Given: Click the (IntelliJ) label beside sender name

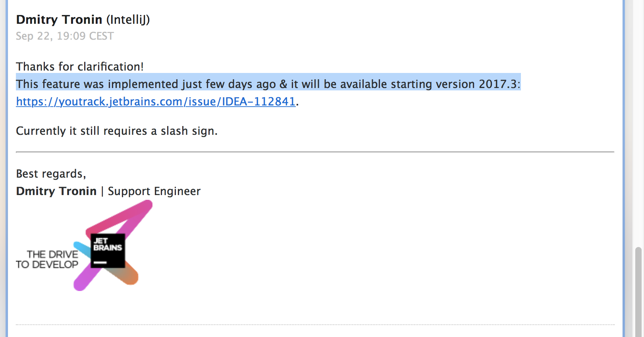Looking at the screenshot, I should tap(128, 19).
